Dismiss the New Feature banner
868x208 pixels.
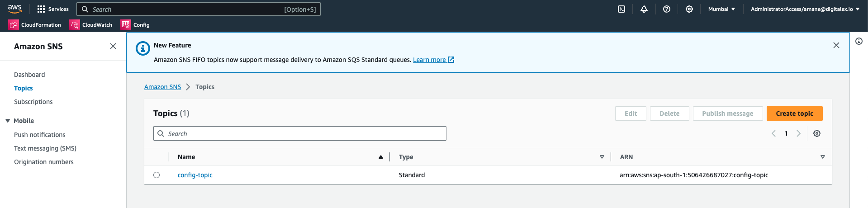[836, 45]
